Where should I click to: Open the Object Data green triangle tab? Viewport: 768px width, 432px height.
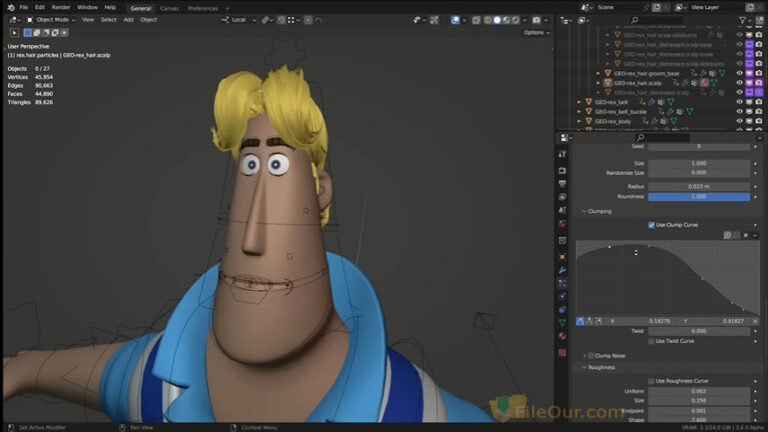click(562, 322)
